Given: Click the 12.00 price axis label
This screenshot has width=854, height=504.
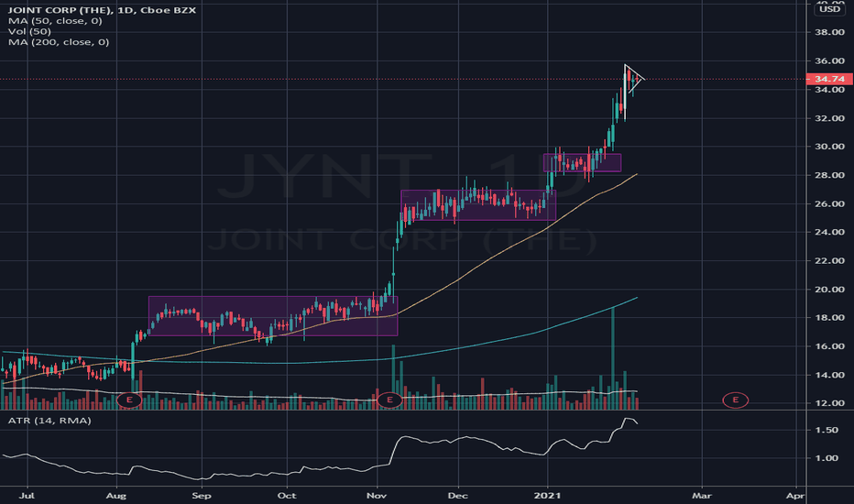Looking at the screenshot, I should tap(829, 403).
